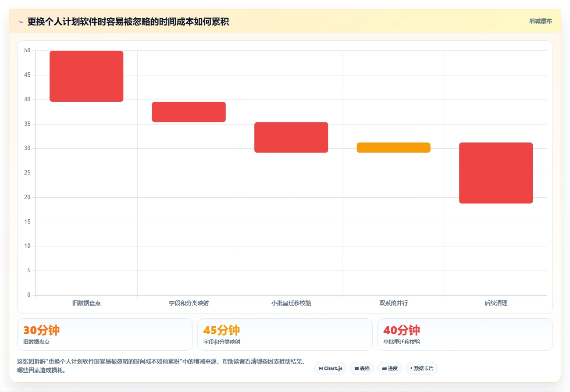Click the description paragraph starting 这张图拆解
Screen dimensions: 570x392
click(161, 366)
